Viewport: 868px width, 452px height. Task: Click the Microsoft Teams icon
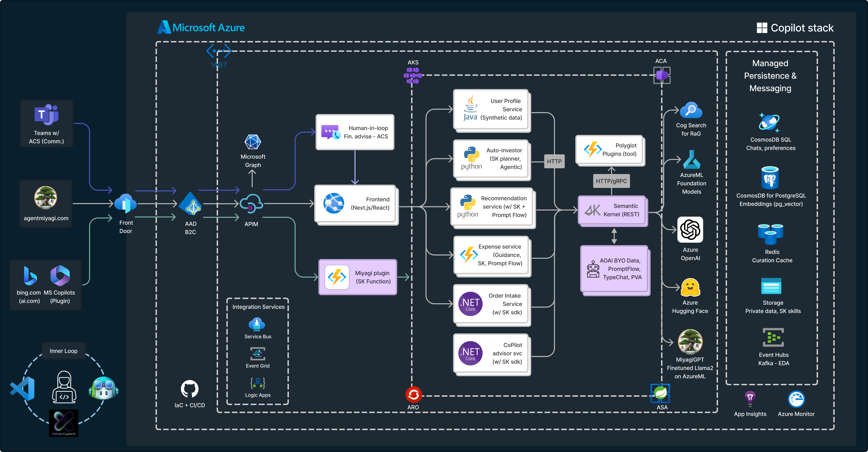pyautogui.click(x=47, y=115)
